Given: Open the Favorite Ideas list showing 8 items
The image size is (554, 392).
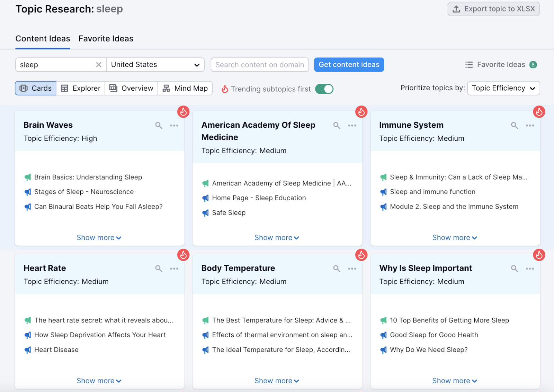Looking at the screenshot, I should [501, 64].
